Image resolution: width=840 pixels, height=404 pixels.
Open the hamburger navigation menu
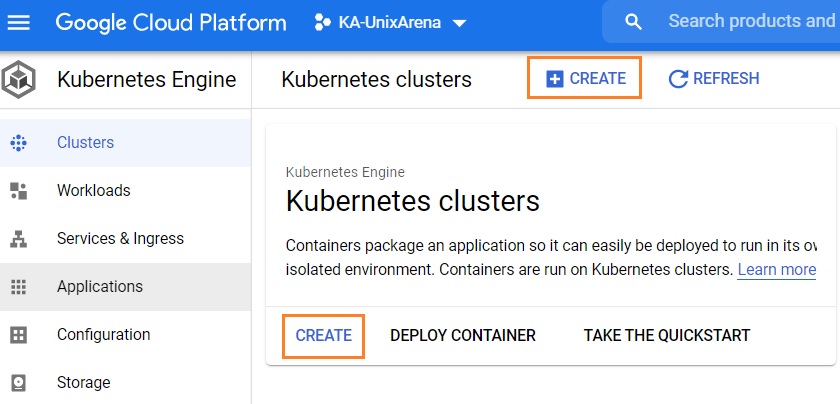pyautogui.click(x=18, y=23)
